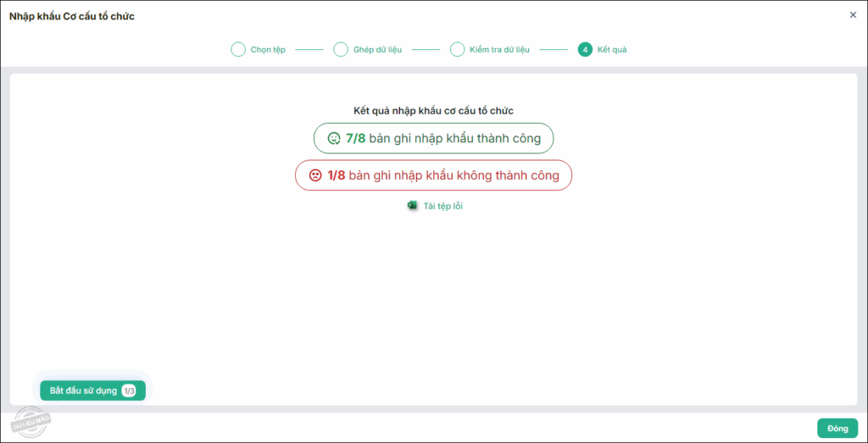The width and height of the screenshot is (868, 443).
Task: Click the Kết quả nhập khẩu cơ cấu tổ chức heading
Action: pyautogui.click(x=433, y=111)
